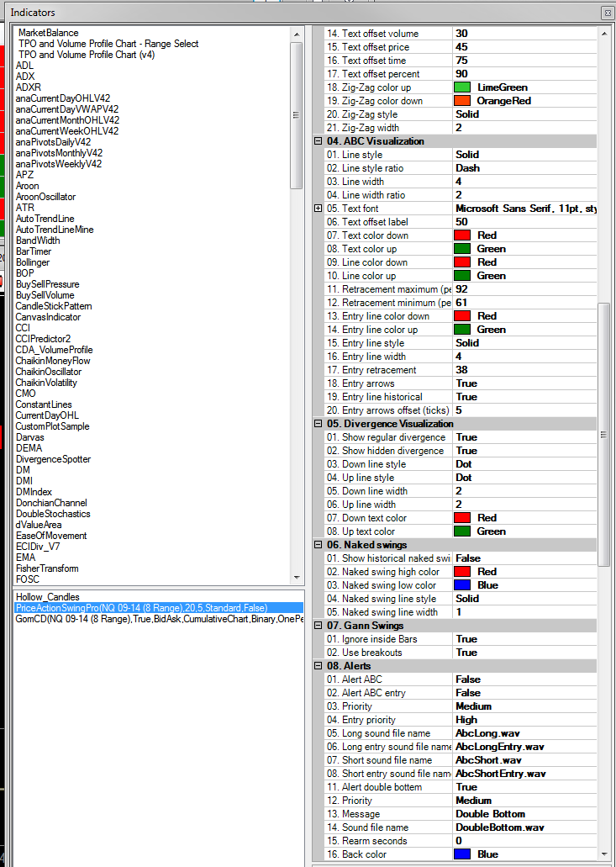Select MarketBalance in the indicator list
616x867 pixels.
(48, 33)
